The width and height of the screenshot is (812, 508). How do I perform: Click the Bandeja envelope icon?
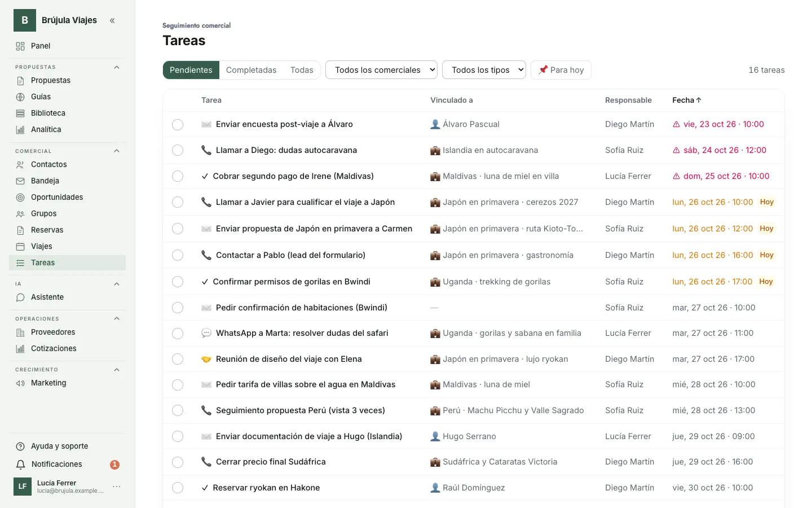click(20, 181)
